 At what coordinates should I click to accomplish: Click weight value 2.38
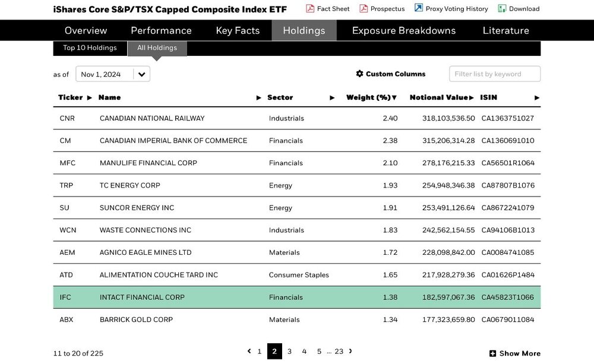[390, 141]
